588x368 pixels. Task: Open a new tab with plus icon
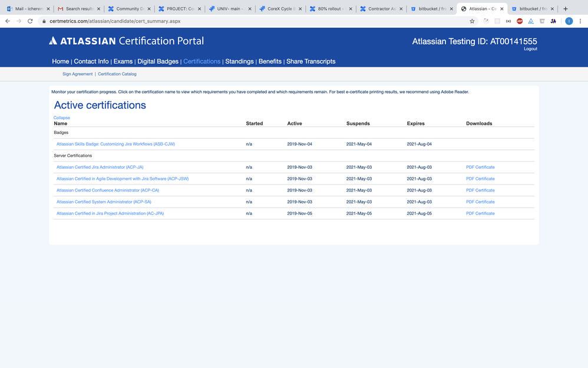(x=566, y=9)
